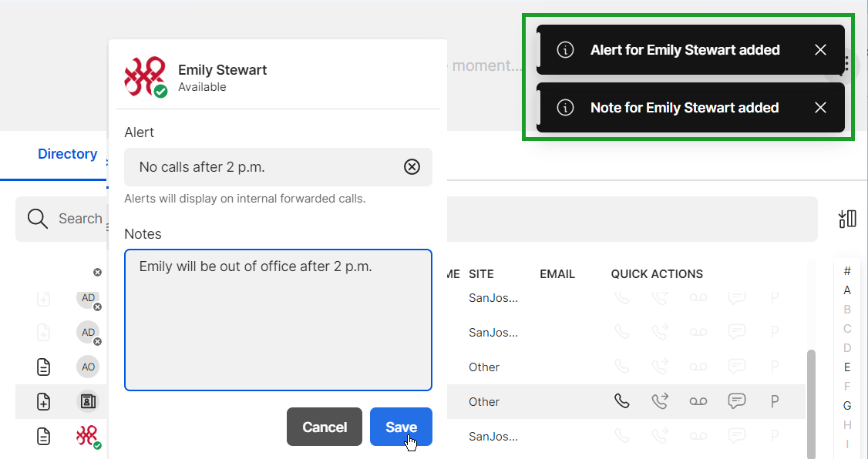Click the add note icon in highlighted row

[x=44, y=401]
